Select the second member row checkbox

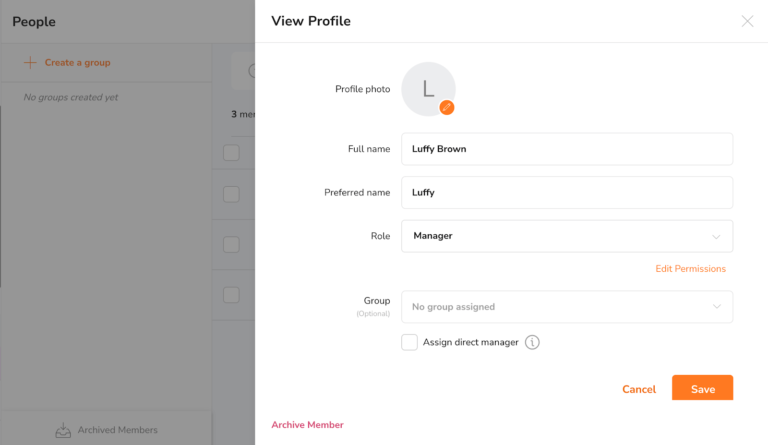231,244
